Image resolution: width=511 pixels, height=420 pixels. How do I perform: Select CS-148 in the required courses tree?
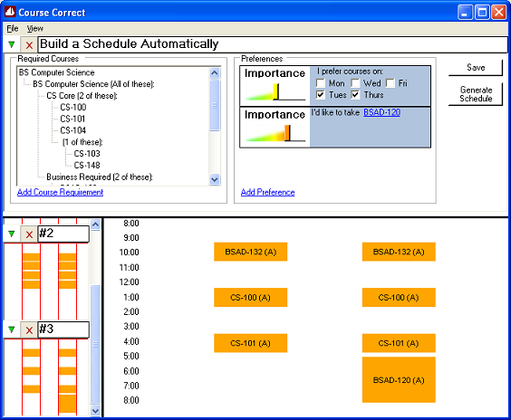(87, 165)
